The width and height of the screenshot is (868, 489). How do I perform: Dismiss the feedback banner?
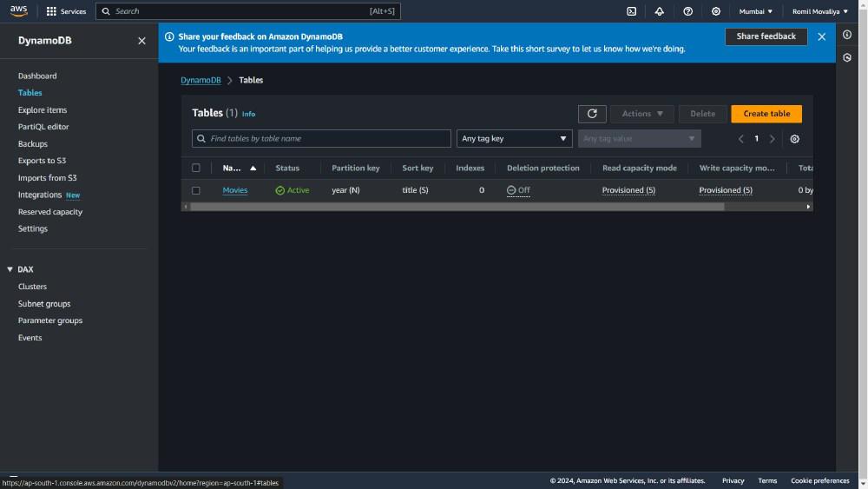click(x=821, y=36)
